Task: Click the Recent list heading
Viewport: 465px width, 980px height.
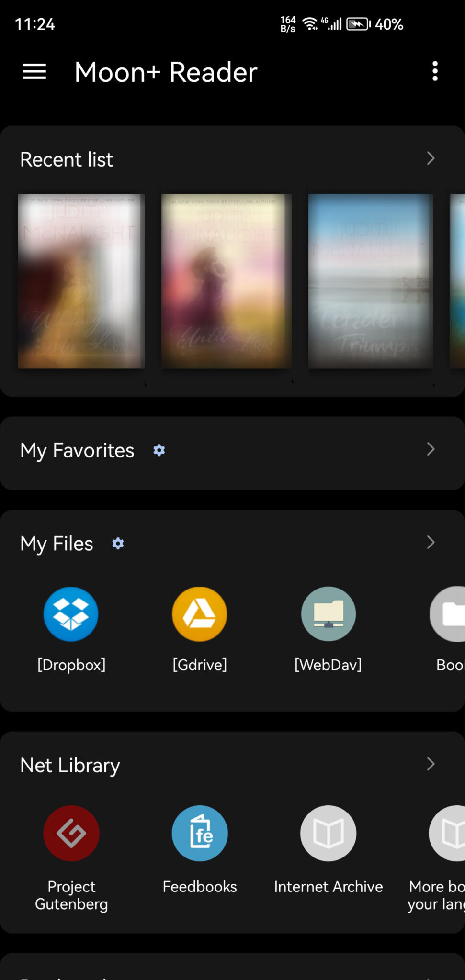Action: tap(67, 159)
